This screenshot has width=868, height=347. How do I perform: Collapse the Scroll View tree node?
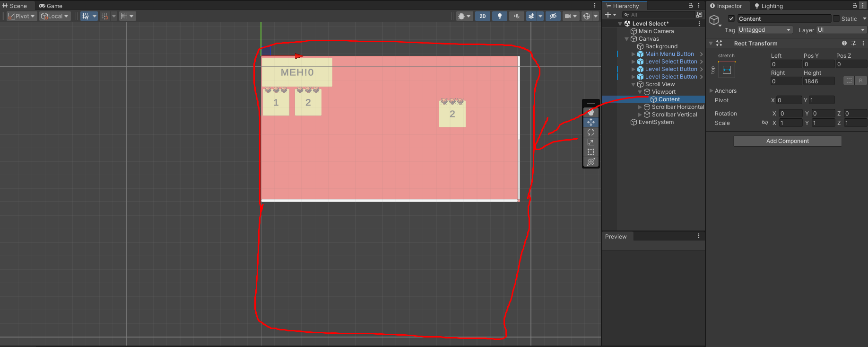[634, 84]
